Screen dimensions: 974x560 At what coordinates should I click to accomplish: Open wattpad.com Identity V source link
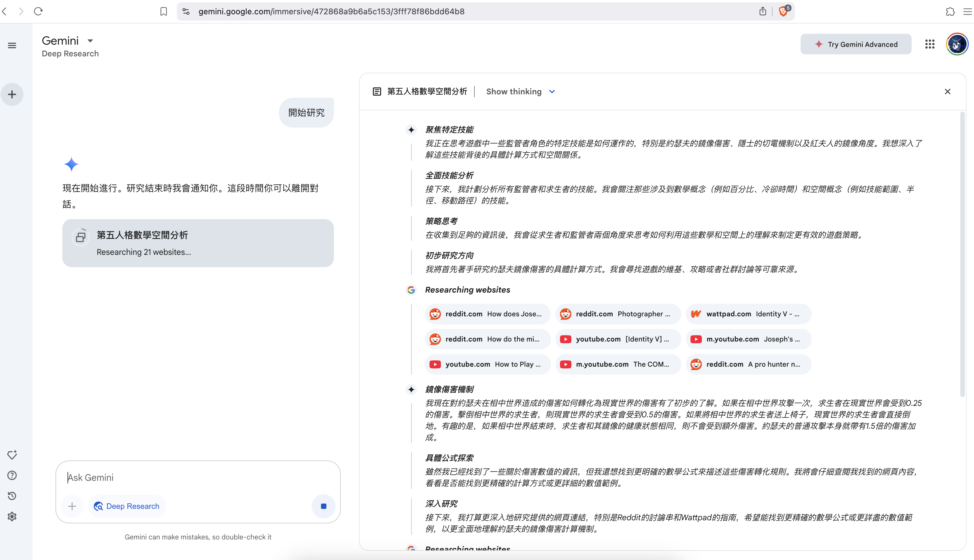click(748, 314)
